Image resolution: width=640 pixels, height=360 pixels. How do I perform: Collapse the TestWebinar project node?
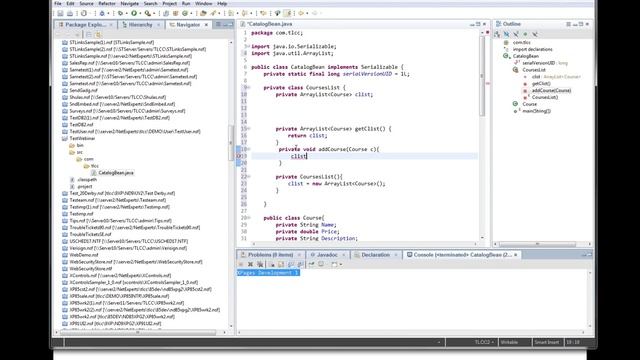click(x=64, y=138)
